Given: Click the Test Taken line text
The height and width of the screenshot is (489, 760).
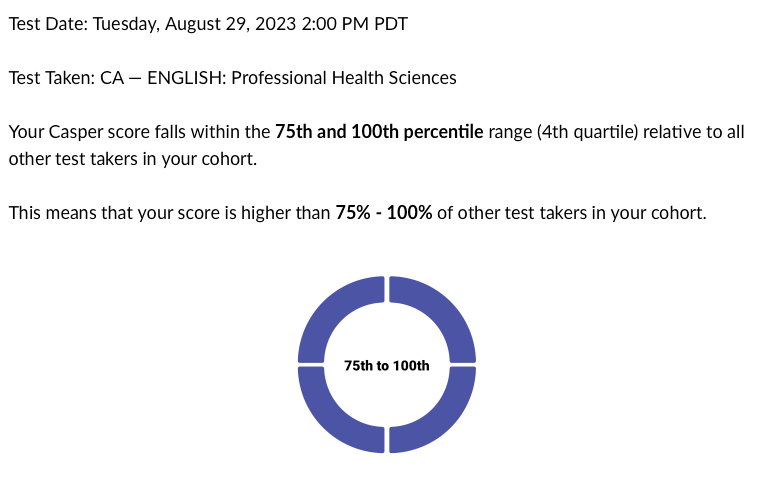Looking at the screenshot, I should tap(233, 78).
